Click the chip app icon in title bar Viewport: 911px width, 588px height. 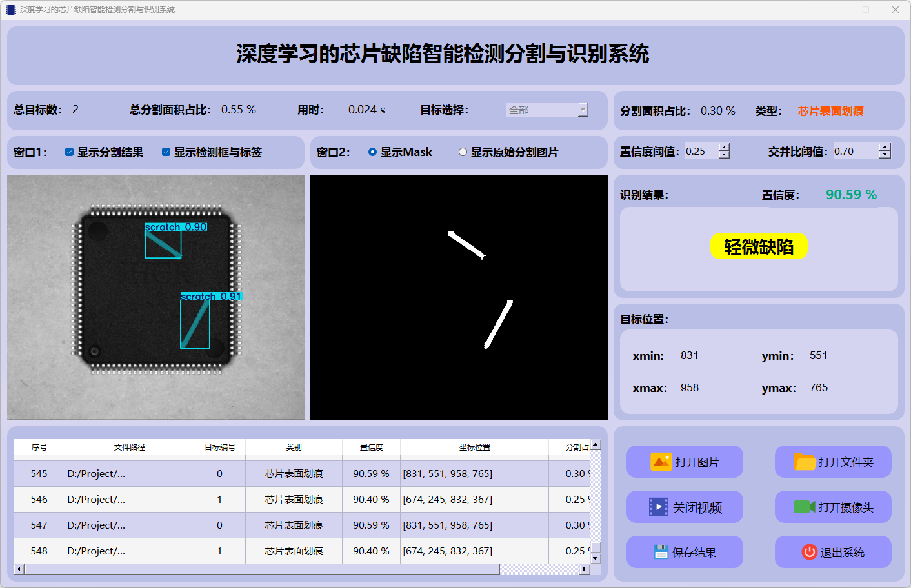[x=10, y=10]
